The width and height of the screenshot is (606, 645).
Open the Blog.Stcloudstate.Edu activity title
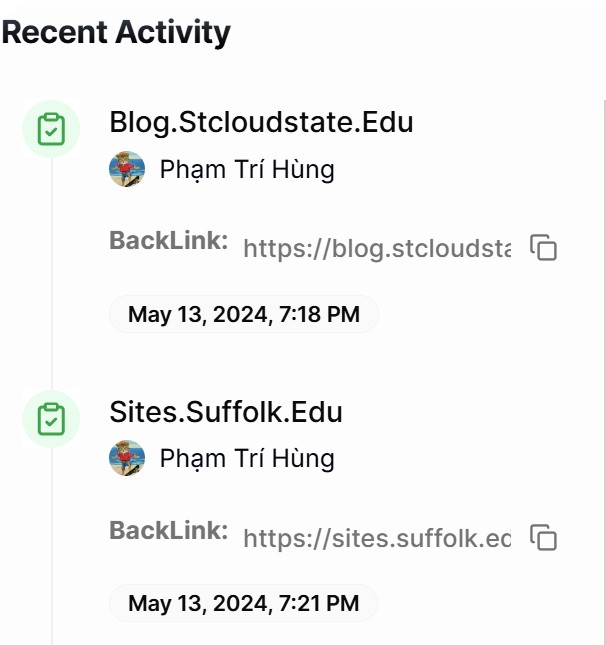[x=261, y=122]
